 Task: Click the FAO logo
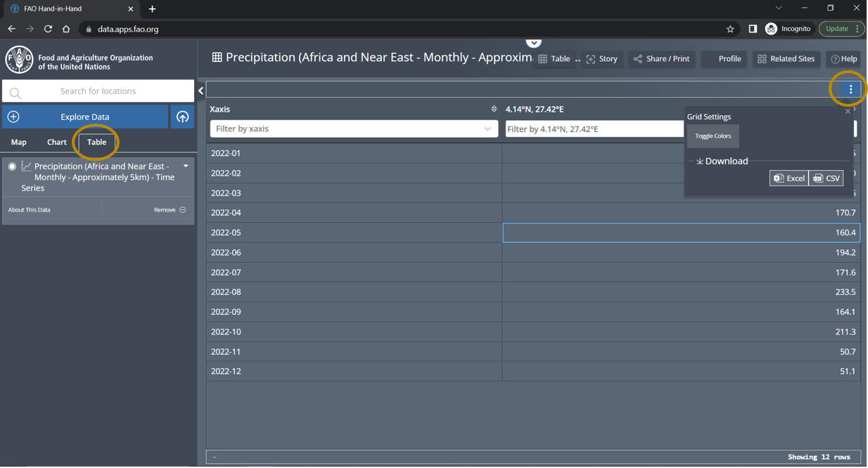pos(19,60)
